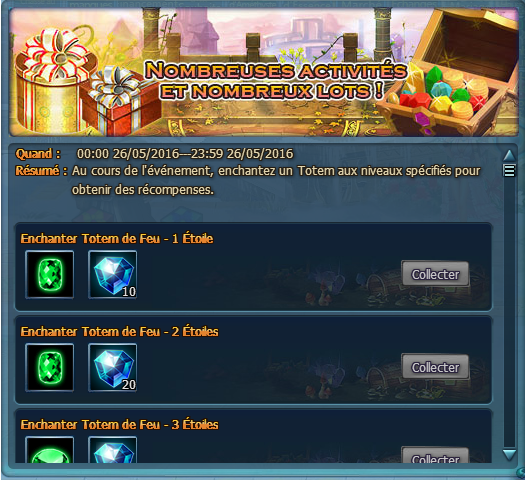Click the green gem in the 1 Étoile row
525x480 pixels.
pos(50,274)
